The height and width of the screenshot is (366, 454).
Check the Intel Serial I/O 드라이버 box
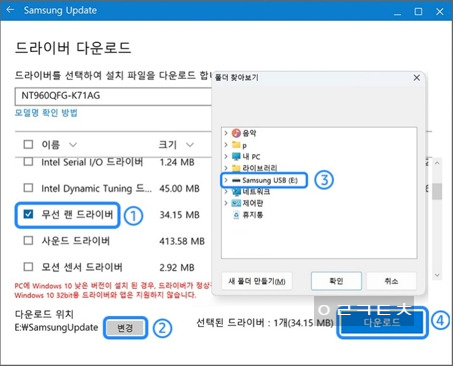(x=28, y=162)
